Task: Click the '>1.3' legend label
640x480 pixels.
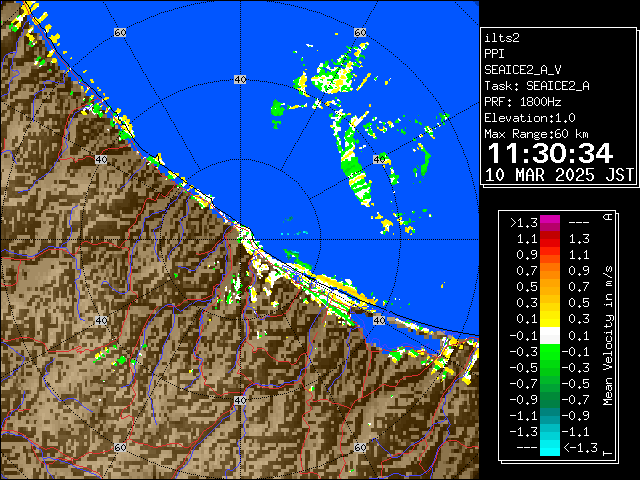Action: 524,223
